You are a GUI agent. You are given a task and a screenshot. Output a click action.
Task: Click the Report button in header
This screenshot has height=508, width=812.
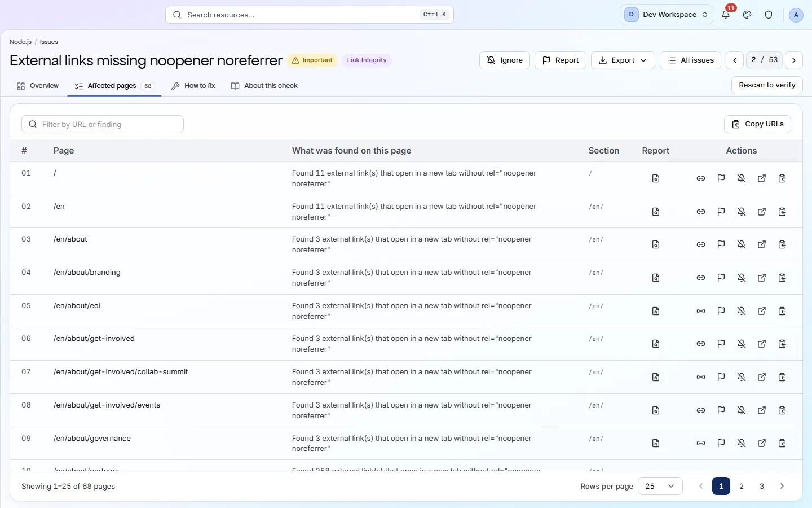pyautogui.click(x=561, y=60)
